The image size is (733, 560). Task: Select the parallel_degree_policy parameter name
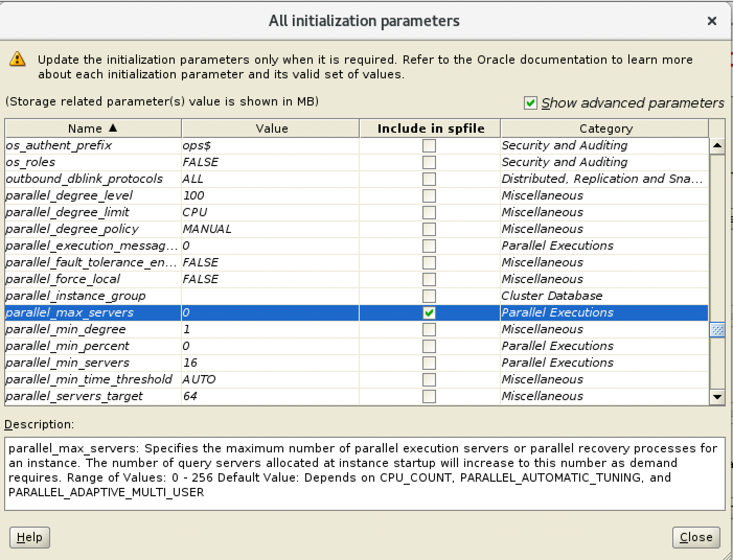pyautogui.click(x=93, y=229)
